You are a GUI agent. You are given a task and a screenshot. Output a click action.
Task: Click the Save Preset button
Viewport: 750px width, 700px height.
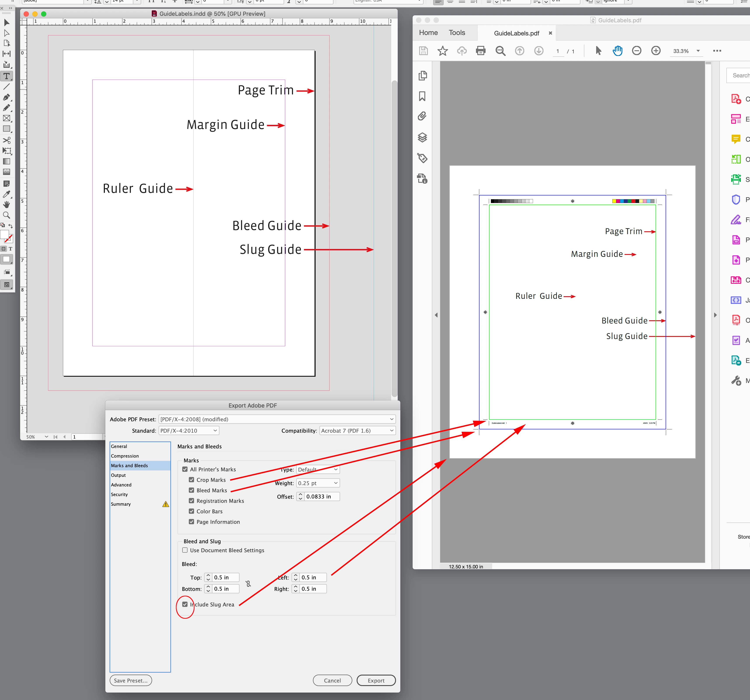tap(130, 680)
